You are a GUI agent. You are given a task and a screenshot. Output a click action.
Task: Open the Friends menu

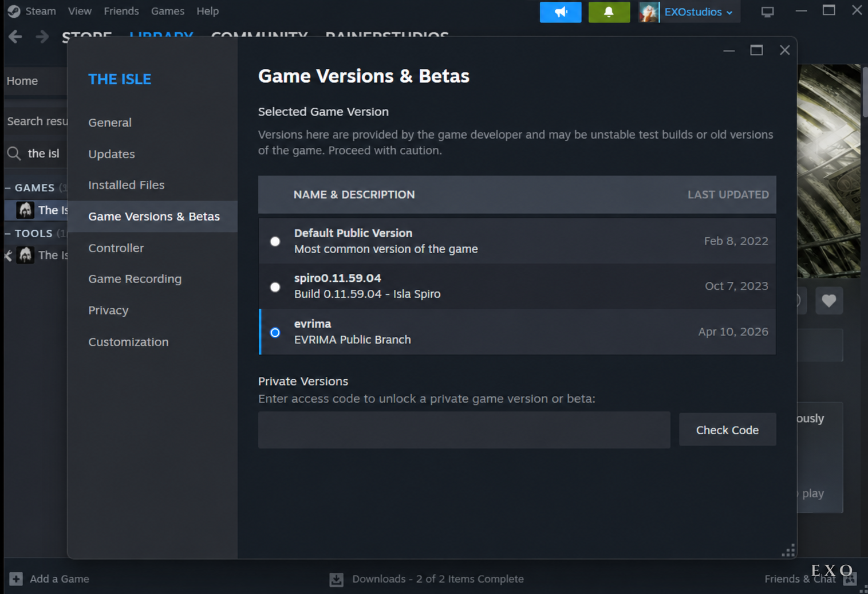(121, 11)
